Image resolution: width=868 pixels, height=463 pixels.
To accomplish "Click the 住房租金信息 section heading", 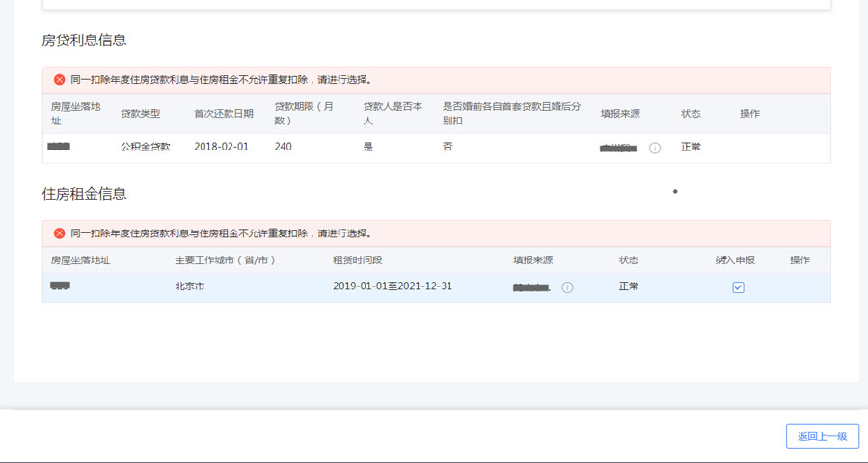I will 84,194.
